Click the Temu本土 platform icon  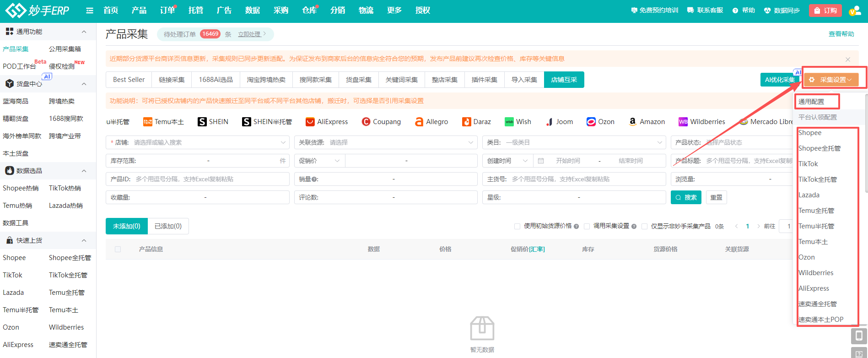click(148, 122)
